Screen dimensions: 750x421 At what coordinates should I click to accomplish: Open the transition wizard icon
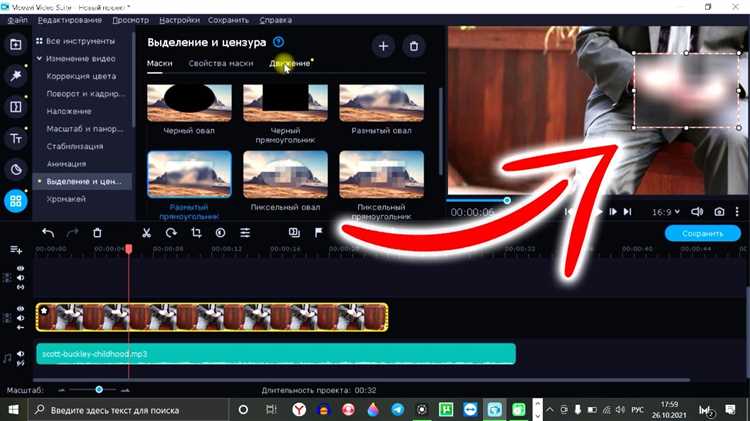tap(294, 233)
